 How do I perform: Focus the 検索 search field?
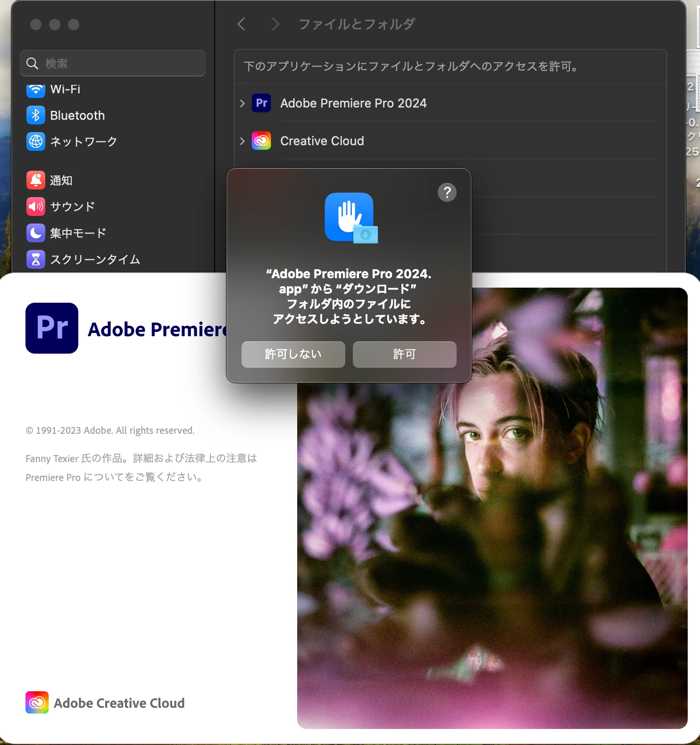pyautogui.click(x=113, y=63)
